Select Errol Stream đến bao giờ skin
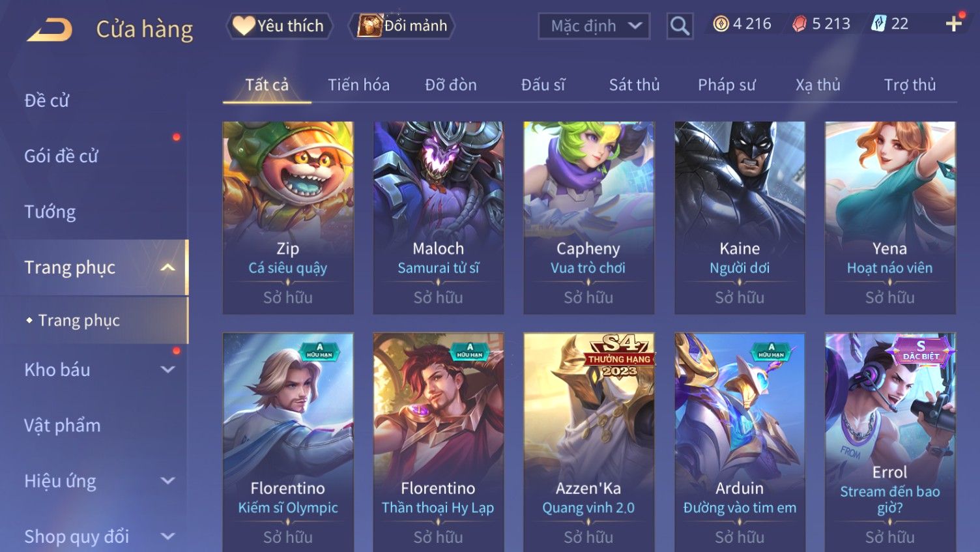This screenshot has height=552, width=980. (890, 442)
